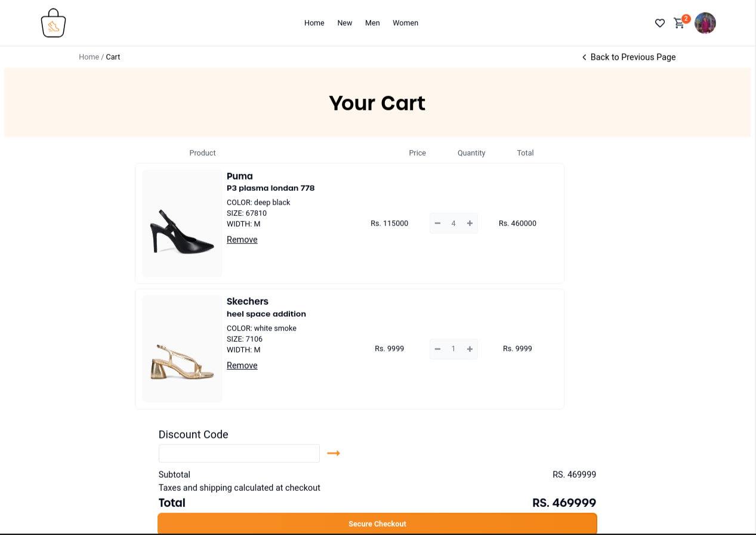
Task: Decrease quantity of Puma P3 plasma
Action: (x=437, y=224)
